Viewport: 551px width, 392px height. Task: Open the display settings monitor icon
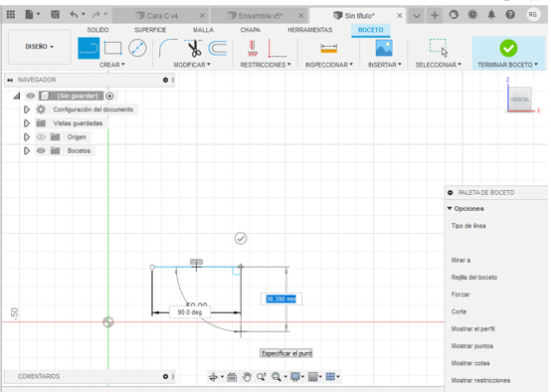click(294, 377)
